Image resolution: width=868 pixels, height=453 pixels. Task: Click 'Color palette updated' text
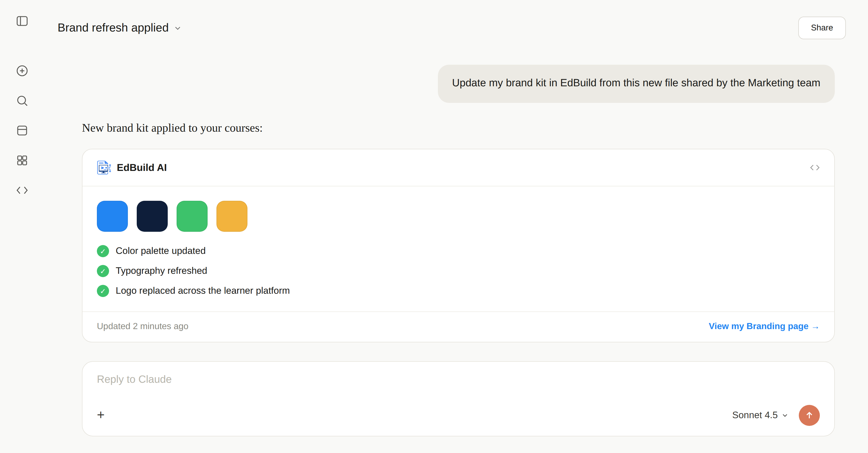(x=160, y=251)
